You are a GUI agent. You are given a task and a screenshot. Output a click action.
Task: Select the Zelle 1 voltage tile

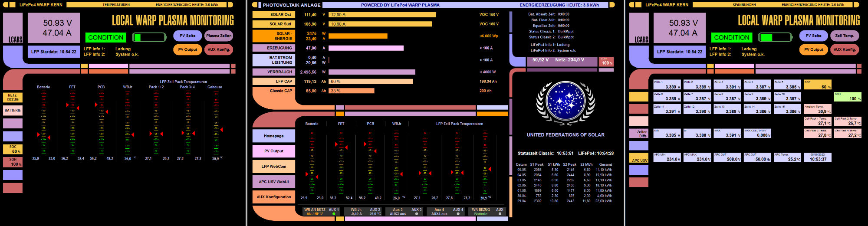pyautogui.click(x=667, y=85)
